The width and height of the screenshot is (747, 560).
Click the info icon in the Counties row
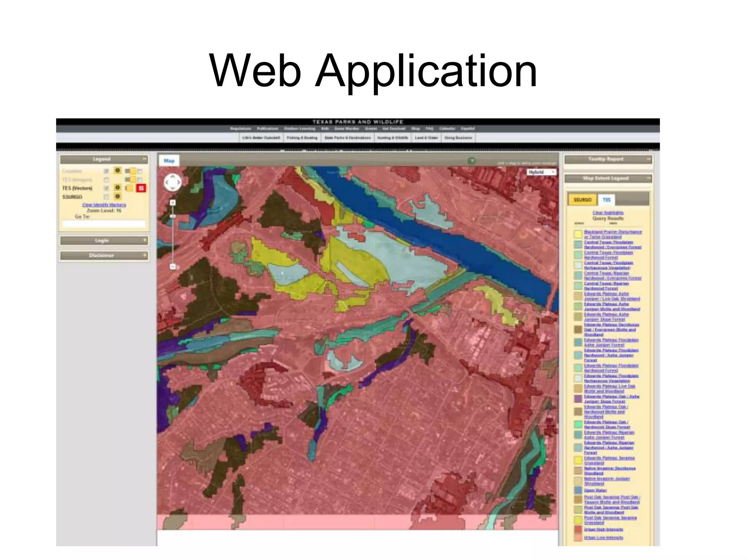(x=117, y=170)
